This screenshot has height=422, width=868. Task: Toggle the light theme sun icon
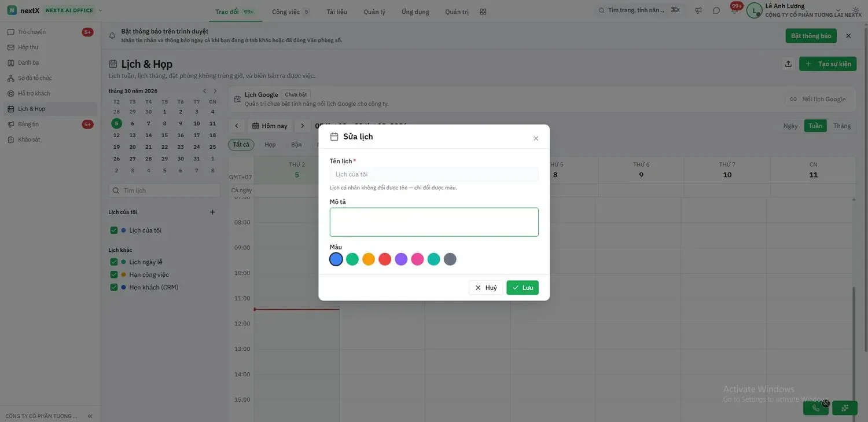point(856,10)
